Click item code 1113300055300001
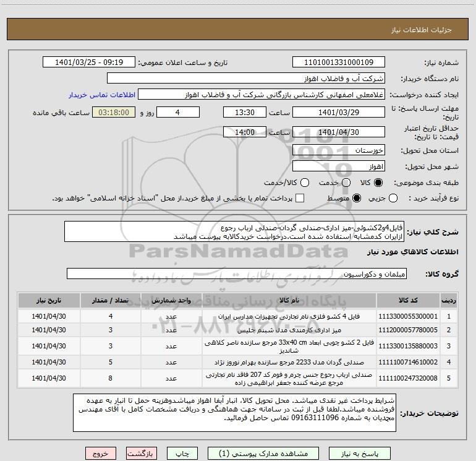Viewport: 476px width, 461px height. point(408,316)
